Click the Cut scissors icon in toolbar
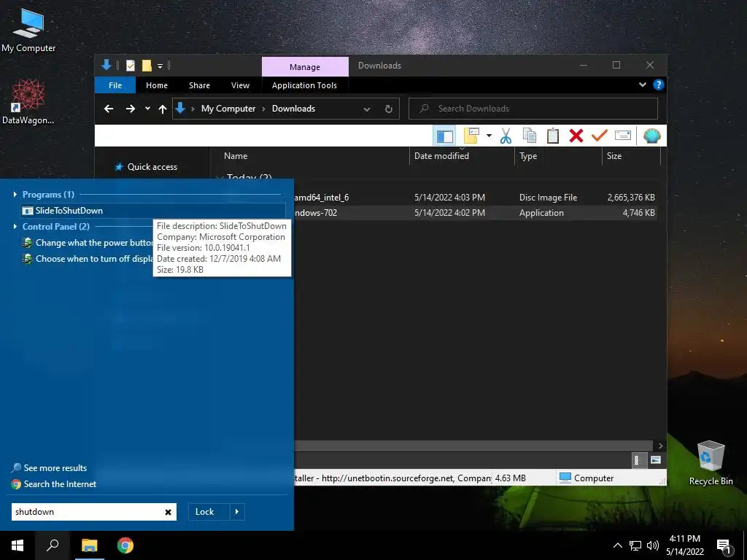The height and width of the screenshot is (560, 747). pyautogui.click(x=506, y=136)
